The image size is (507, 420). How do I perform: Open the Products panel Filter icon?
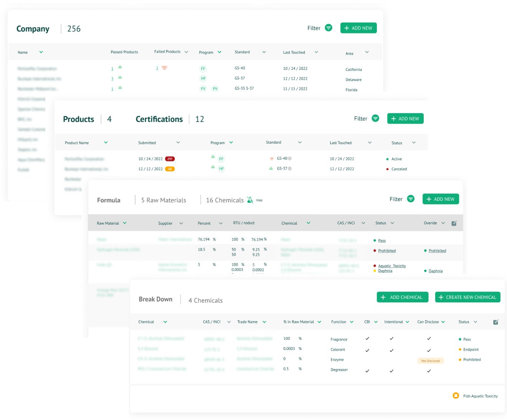pos(375,118)
